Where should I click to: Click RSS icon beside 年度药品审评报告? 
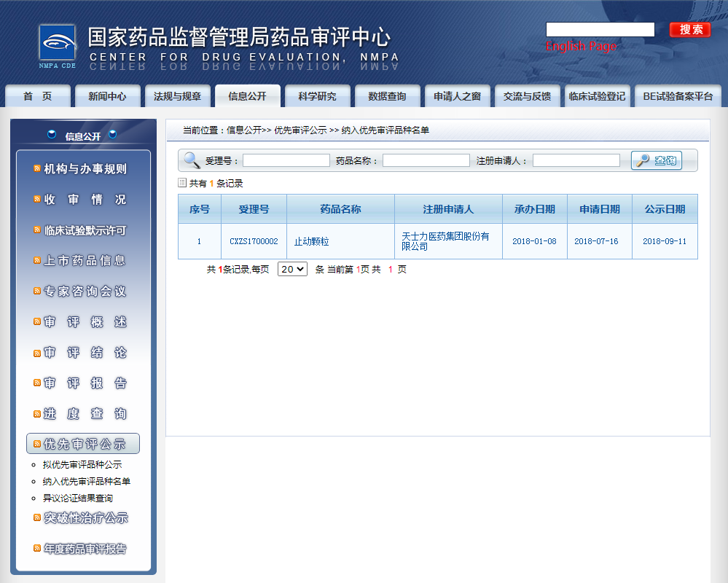37,549
